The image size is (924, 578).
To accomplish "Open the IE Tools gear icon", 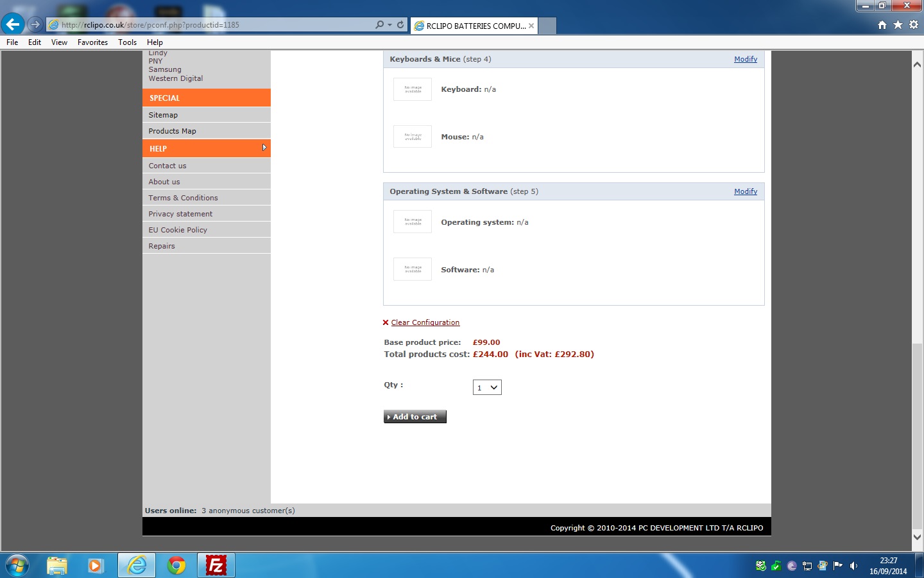I will (x=914, y=25).
